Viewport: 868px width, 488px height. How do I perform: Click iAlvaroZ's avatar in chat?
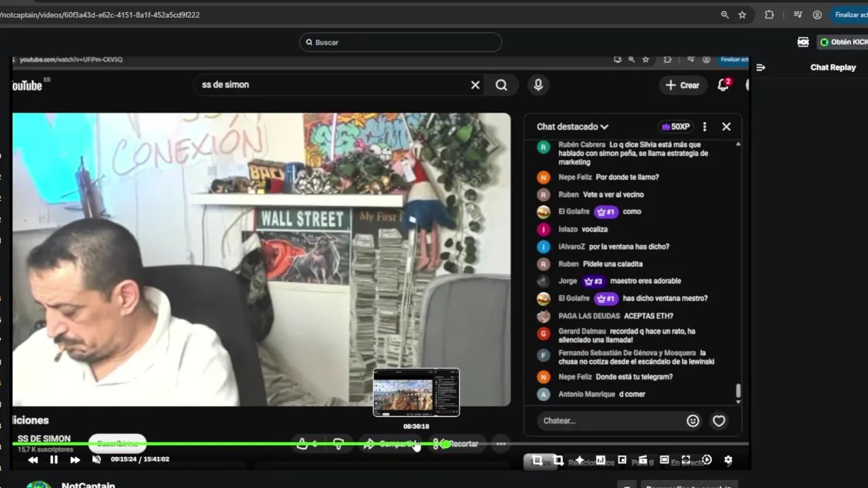pos(543,247)
